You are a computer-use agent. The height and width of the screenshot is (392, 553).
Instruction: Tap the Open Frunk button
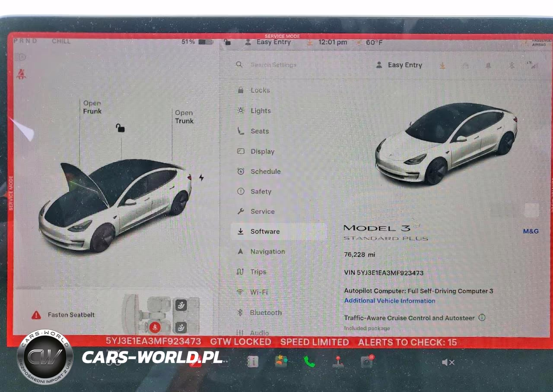tap(92, 107)
